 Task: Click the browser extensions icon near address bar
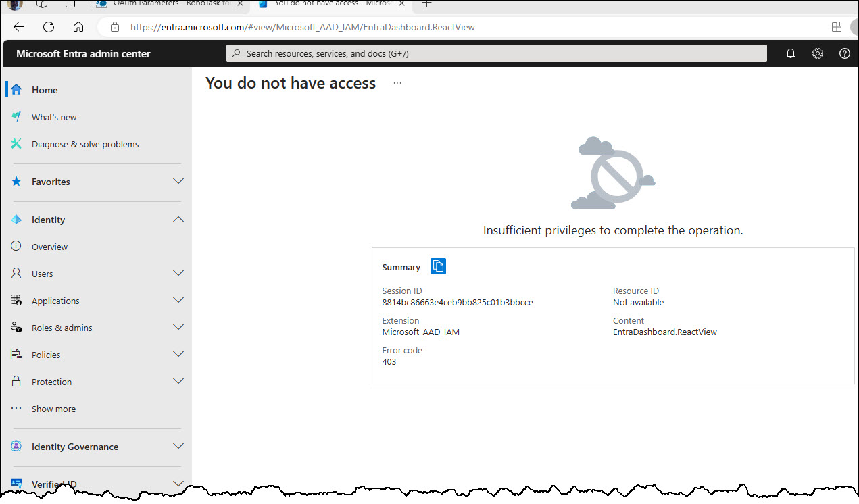837,27
